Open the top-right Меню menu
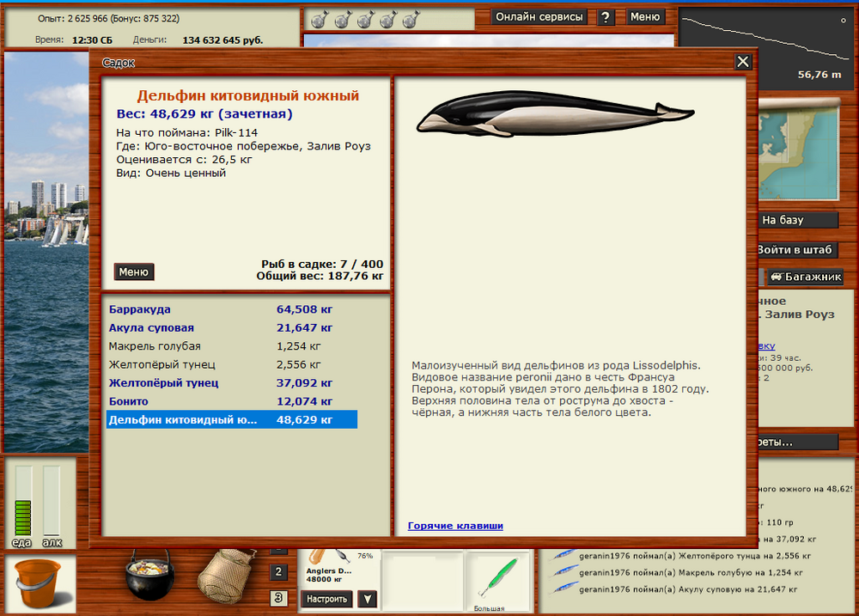Screen dimensions: 859x616 [x=644, y=16]
